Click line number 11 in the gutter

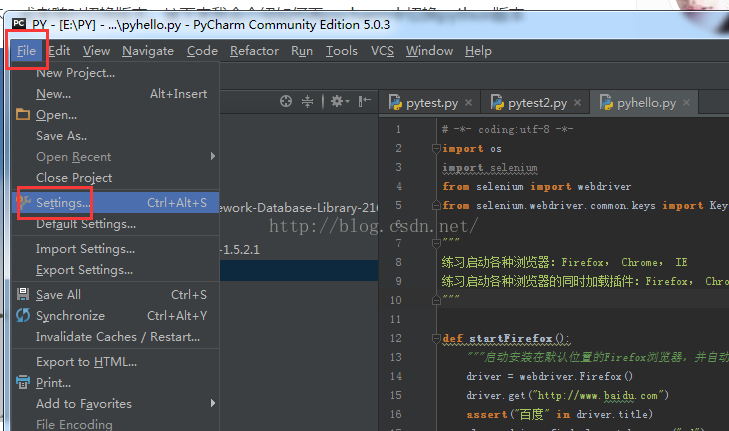[x=396, y=319]
